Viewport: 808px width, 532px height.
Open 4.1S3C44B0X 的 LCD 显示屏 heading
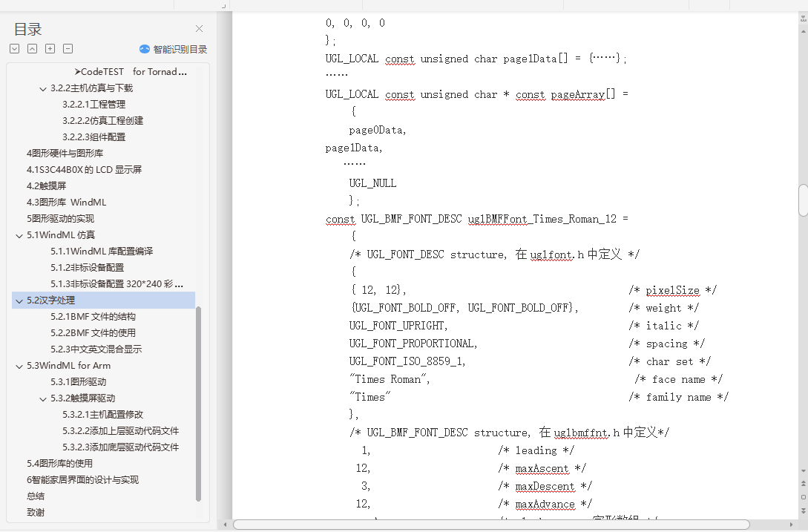84,170
